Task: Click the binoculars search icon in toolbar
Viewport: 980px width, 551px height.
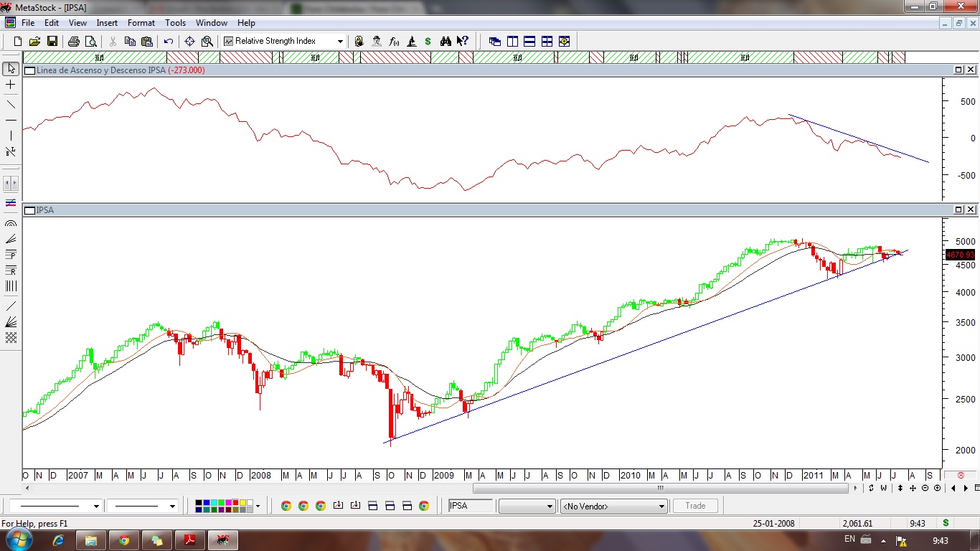Action: pyautogui.click(x=446, y=42)
